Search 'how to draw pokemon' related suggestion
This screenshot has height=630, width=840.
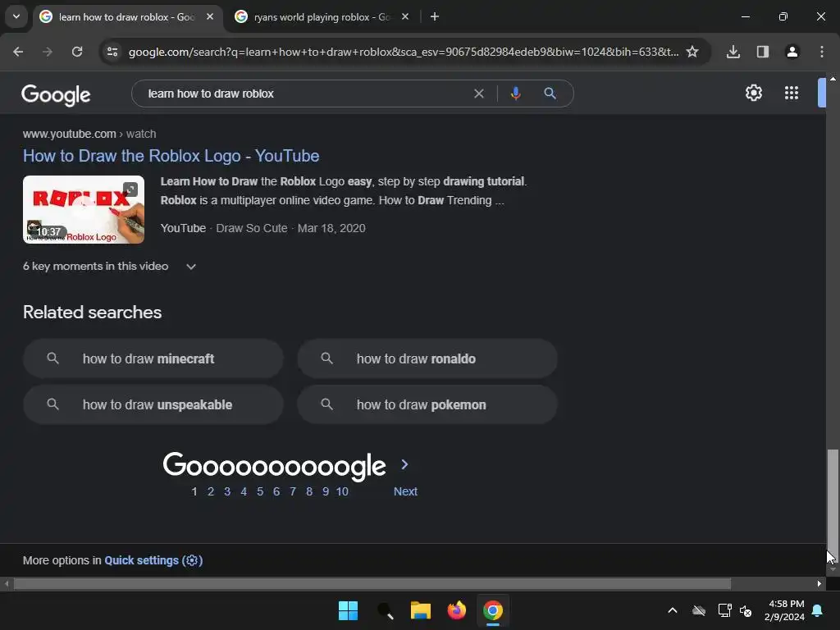tap(427, 404)
